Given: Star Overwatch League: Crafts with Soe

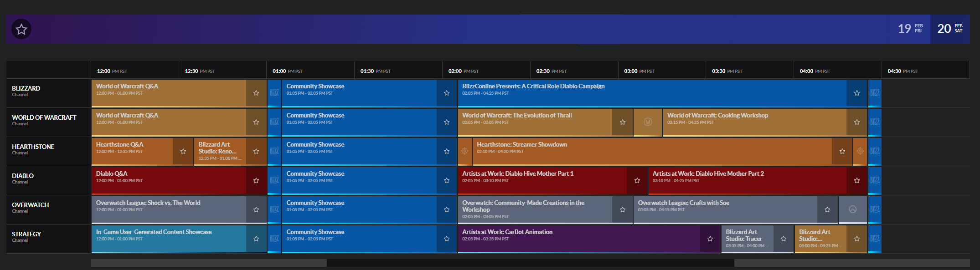Looking at the screenshot, I should coord(827,209).
